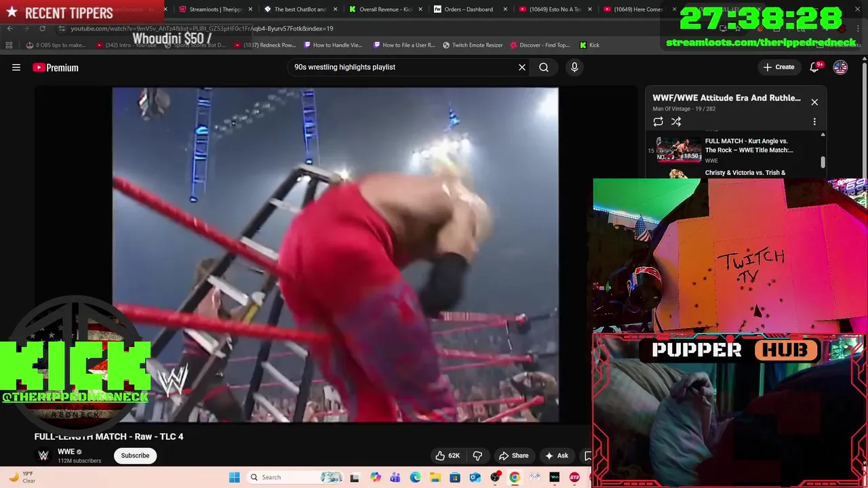Switch to Overall Revenue Kick tab
Viewport: 868px width, 488px height.
click(384, 9)
